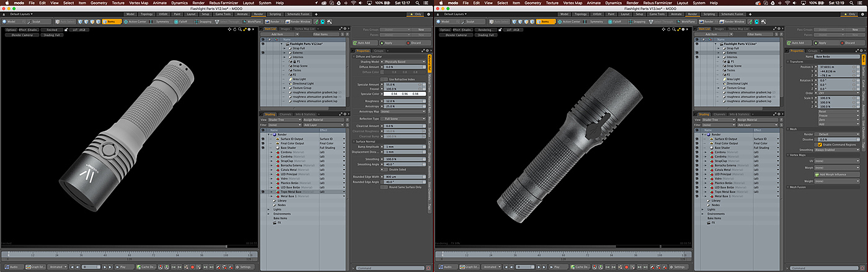The image size is (868, 272).
Task: Click the Discard button in left window
Action: point(415,43)
